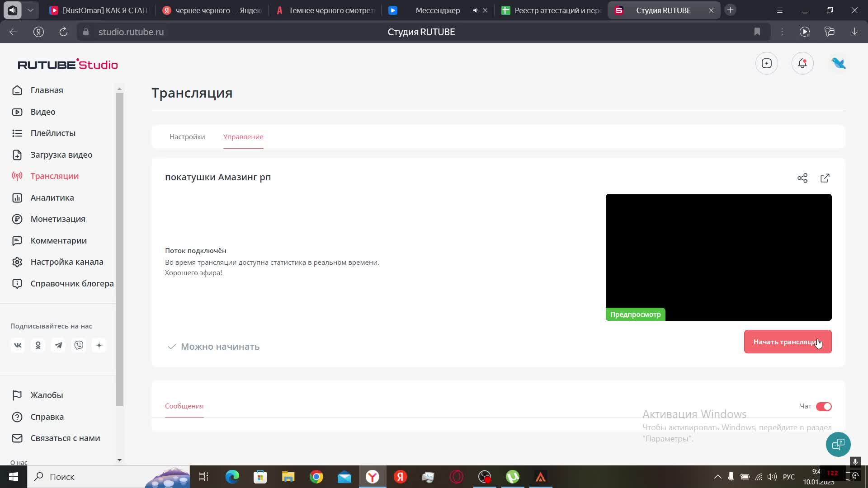Open the VK social icon
Image resolution: width=868 pixels, height=488 pixels.
pos(18,346)
